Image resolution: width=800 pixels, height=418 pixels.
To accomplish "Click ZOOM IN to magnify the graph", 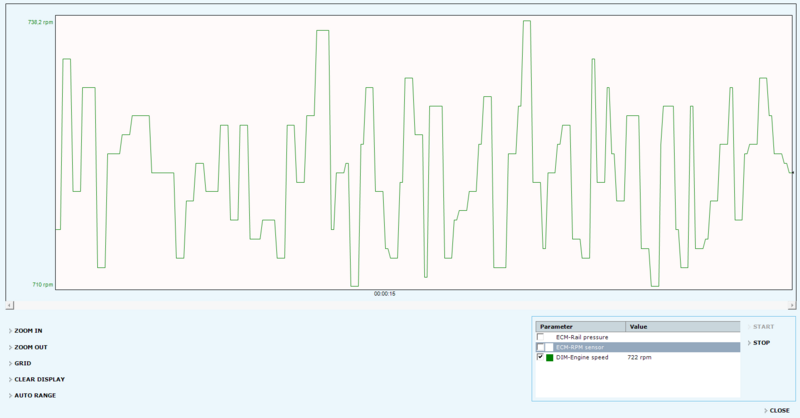I will pos(28,331).
